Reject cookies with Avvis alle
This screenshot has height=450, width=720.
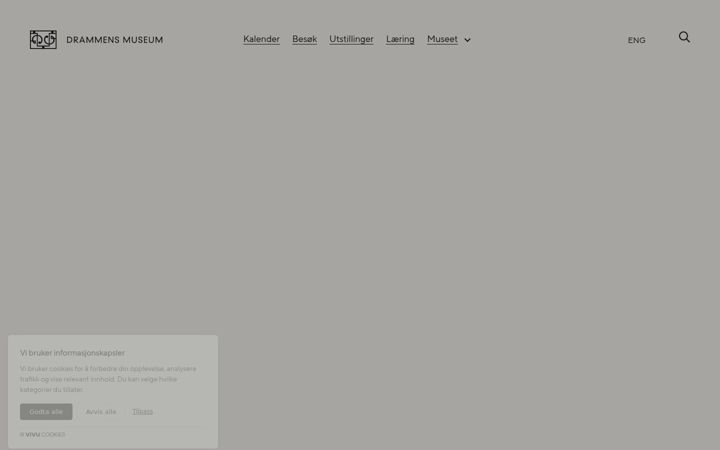(x=101, y=411)
